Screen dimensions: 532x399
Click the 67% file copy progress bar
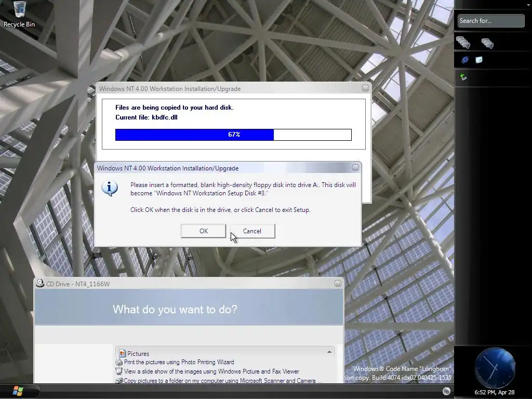pos(233,135)
